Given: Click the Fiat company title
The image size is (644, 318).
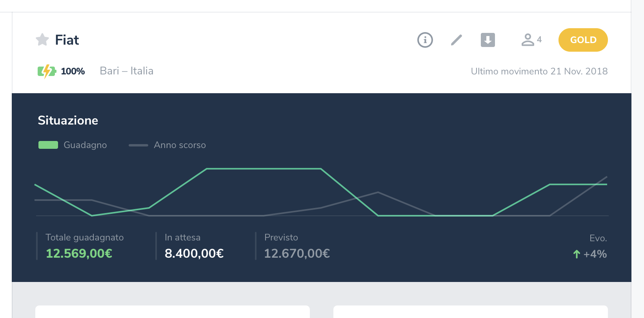Looking at the screenshot, I should click(x=67, y=40).
